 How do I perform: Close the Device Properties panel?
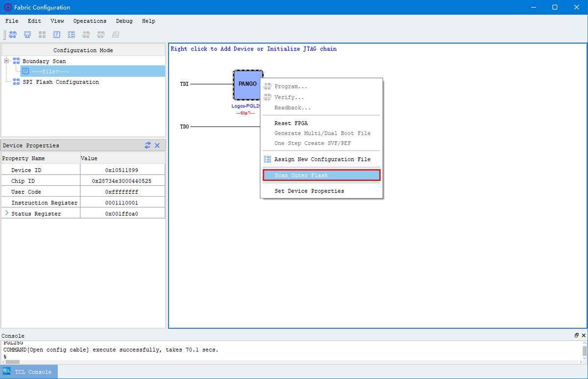point(157,145)
